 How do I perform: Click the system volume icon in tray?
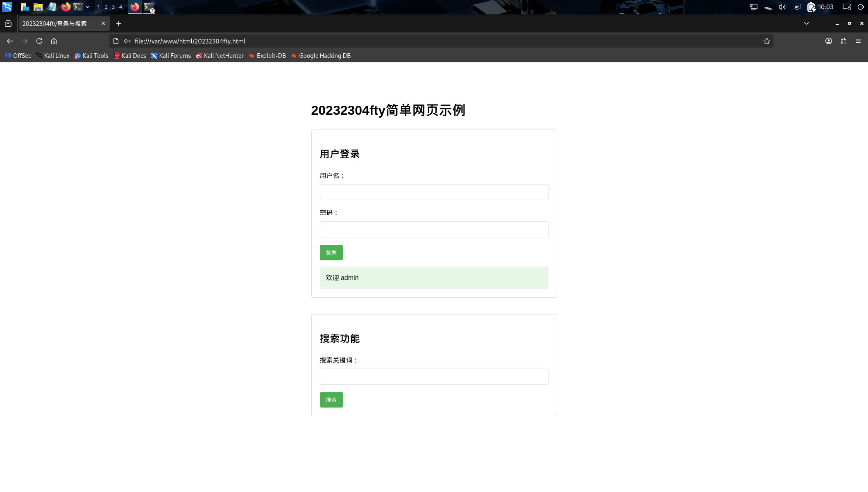coord(782,7)
